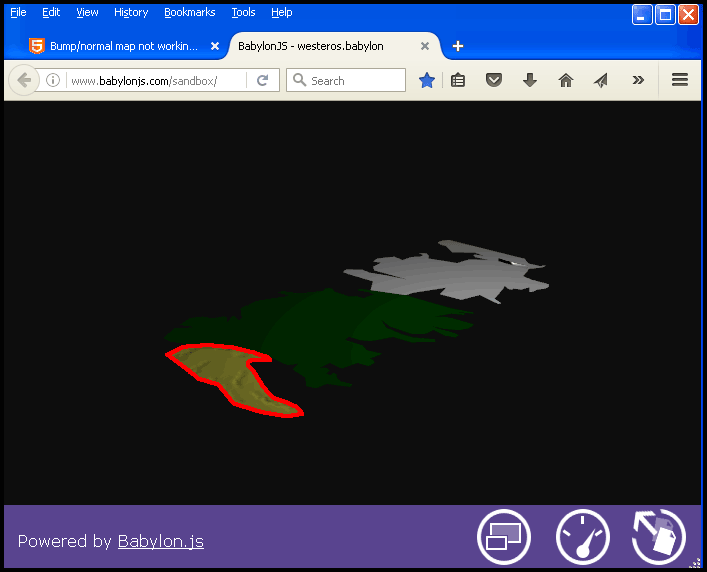Go to the Home page
This screenshot has height=572, width=707.
[x=566, y=80]
